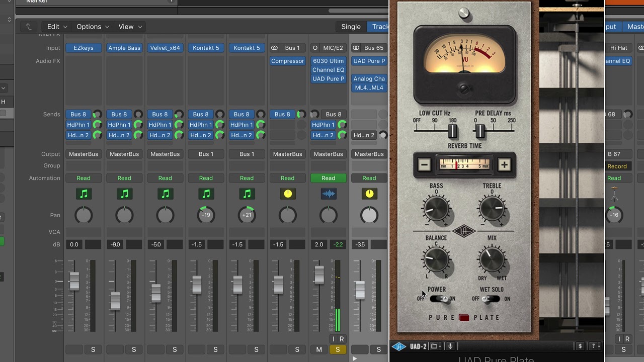The width and height of the screenshot is (644, 362).
Task: Toggle record enable R on MIC/E2 channel
Action: (342, 339)
